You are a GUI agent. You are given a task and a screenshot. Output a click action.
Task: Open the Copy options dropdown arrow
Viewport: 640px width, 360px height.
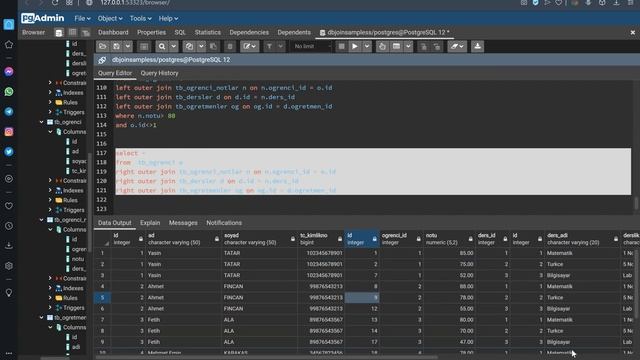pyautogui.click(x=201, y=47)
